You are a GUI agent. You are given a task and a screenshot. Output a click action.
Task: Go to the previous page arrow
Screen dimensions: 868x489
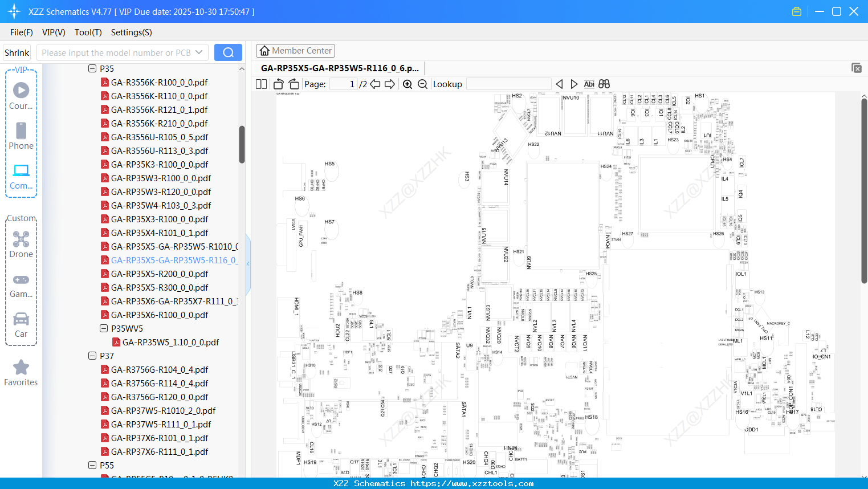coord(375,84)
